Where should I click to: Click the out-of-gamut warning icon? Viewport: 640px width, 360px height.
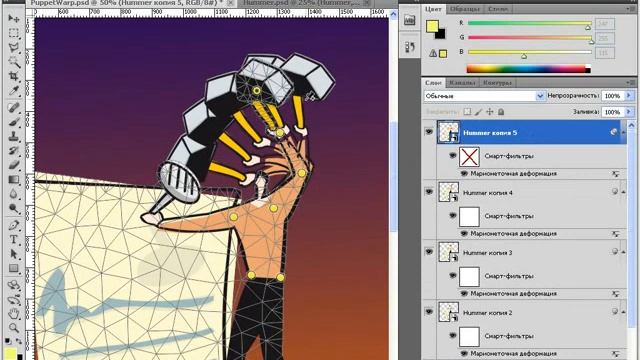433,53
